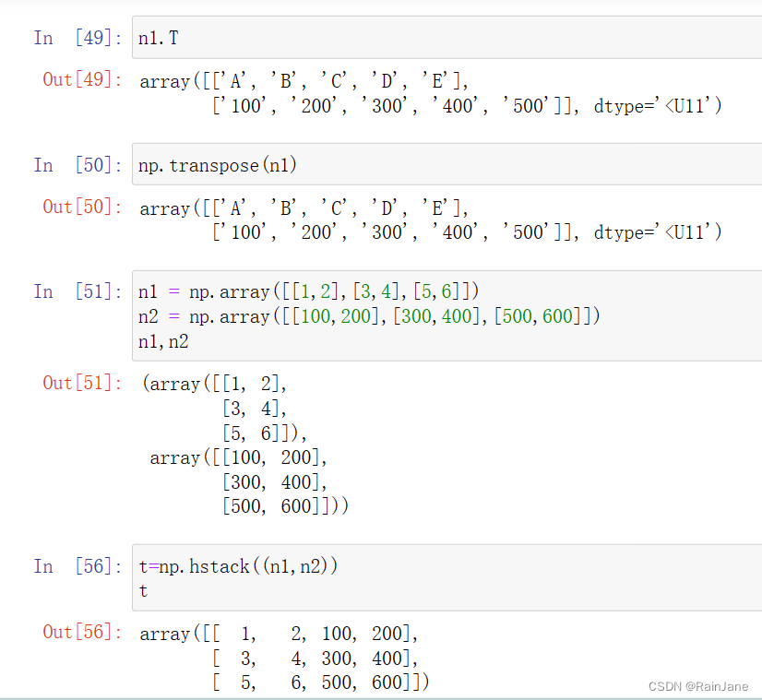762x700 pixels.
Task: Click the line n2 = np.array in cell 51
Action: pos(369,316)
